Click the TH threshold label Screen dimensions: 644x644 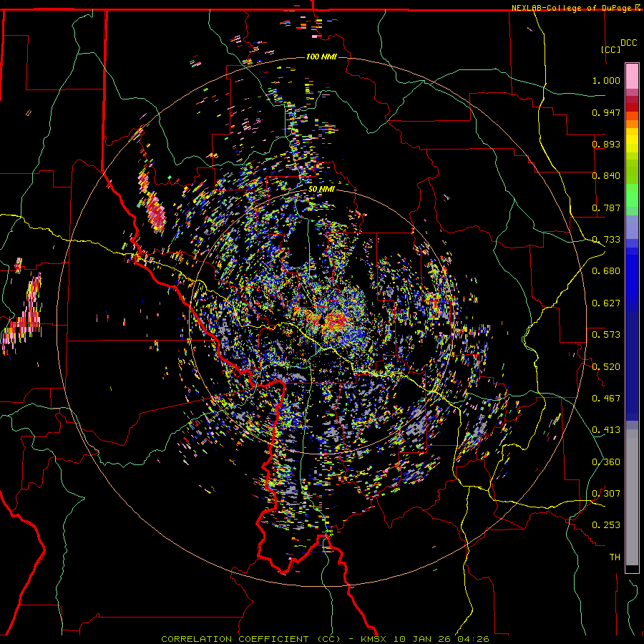click(615, 557)
